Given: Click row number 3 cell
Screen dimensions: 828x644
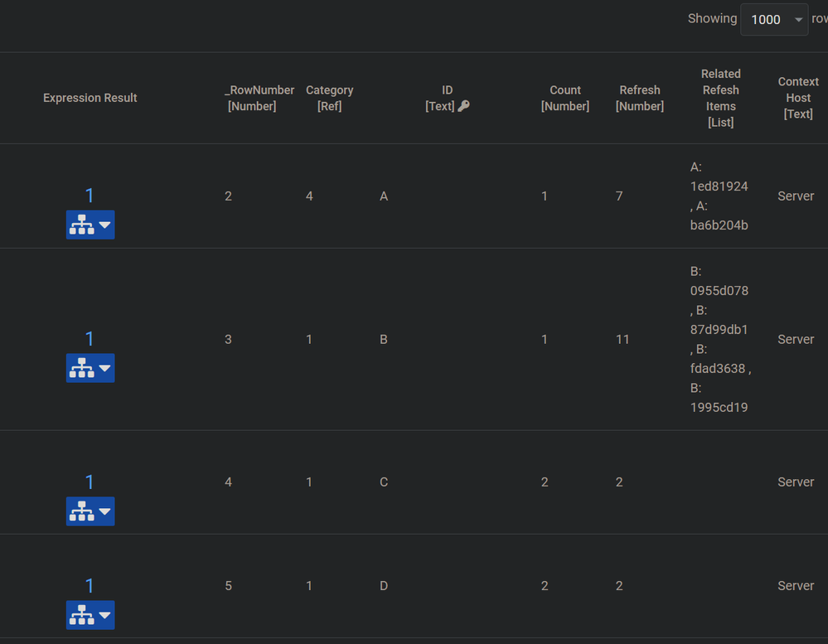Looking at the screenshot, I should 228,340.
